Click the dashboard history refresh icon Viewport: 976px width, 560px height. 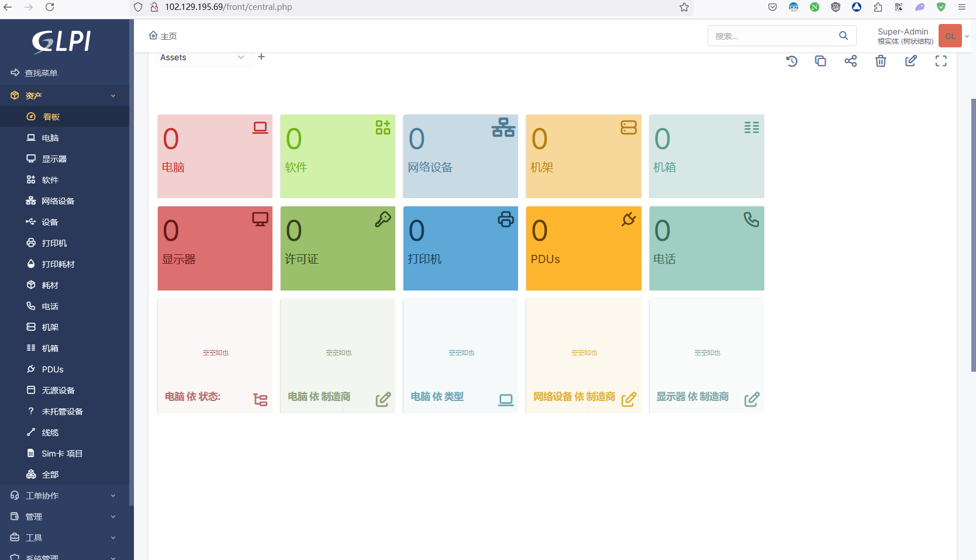pos(792,61)
